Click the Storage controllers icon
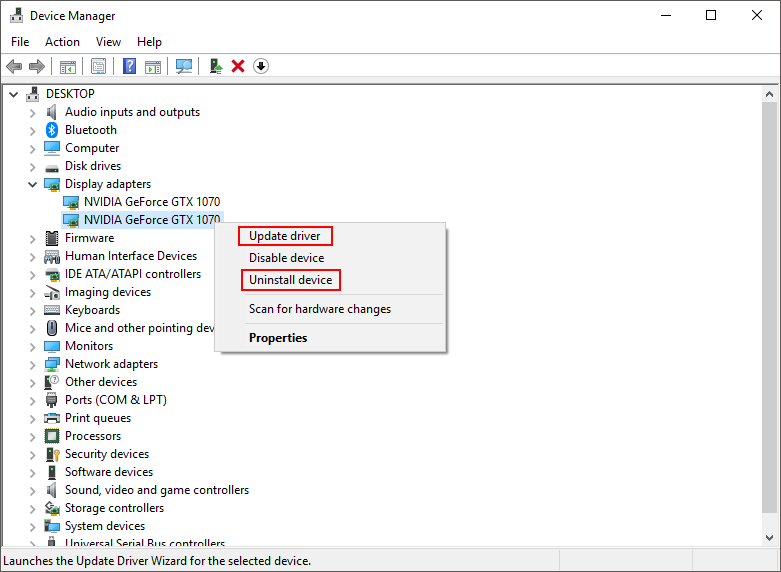 pos(52,508)
